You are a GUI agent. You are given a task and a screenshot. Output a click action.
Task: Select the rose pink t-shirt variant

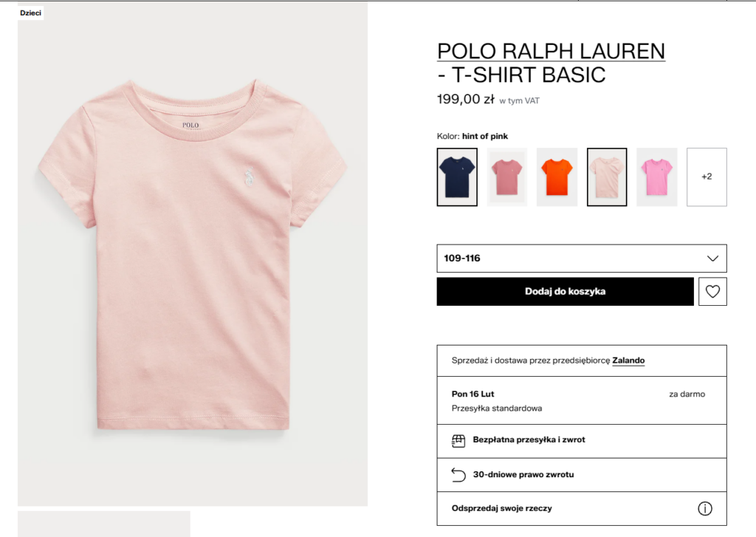click(506, 176)
